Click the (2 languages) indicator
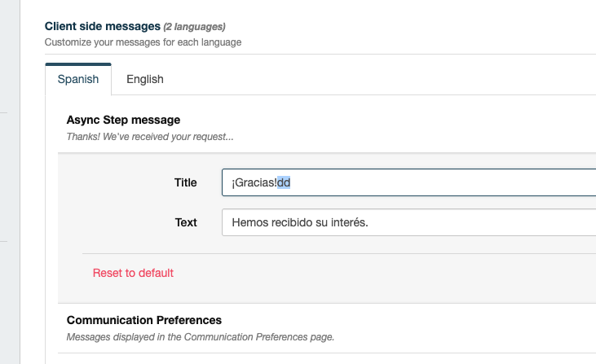Screen dimensions: 596x364 click(x=194, y=27)
